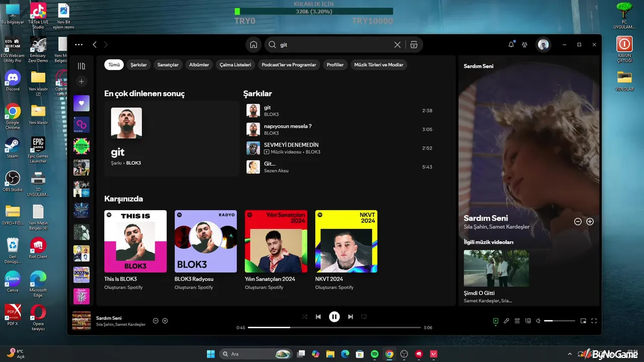
Task: Open BLOK3 artist link under top result
Action: tap(133, 163)
